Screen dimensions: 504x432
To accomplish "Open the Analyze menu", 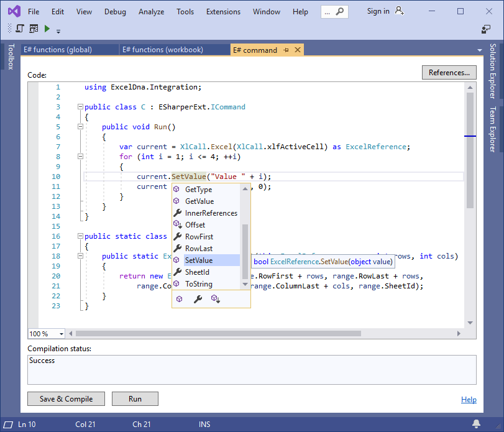I will pos(151,11).
